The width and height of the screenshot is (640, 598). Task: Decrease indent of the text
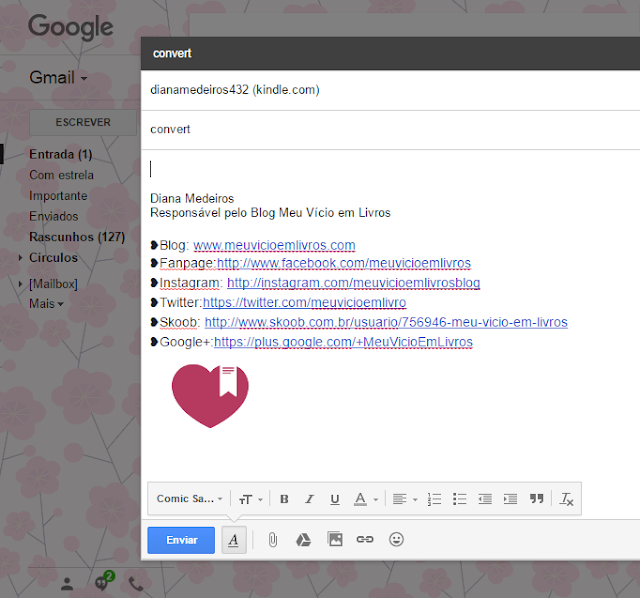pos(485,499)
